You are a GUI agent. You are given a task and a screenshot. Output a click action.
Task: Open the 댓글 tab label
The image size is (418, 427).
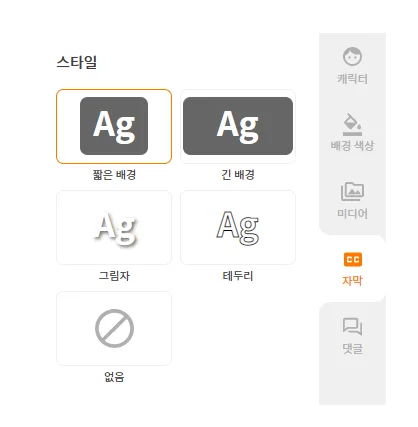tap(352, 349)
